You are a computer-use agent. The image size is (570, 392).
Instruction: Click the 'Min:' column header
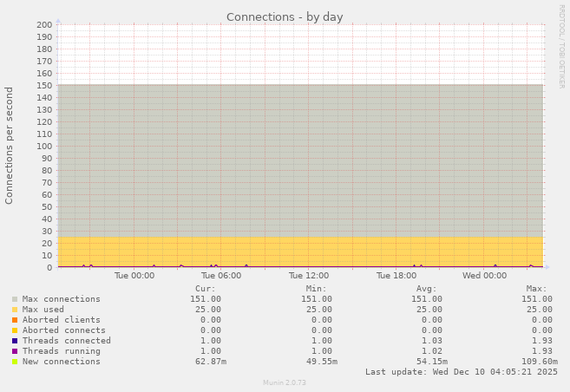(x=317, y=289)
